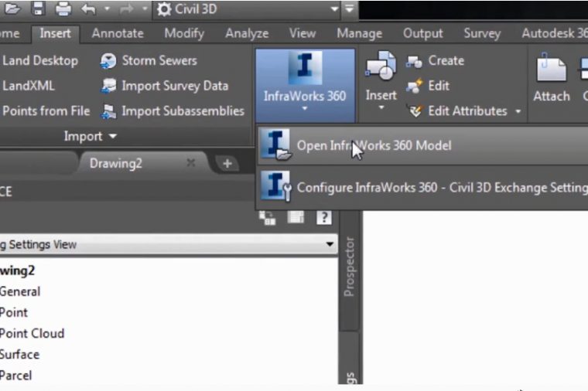This screenshot has height=391, width=588.
Task: Select the Point Cloud tree item
Action: 32,334
